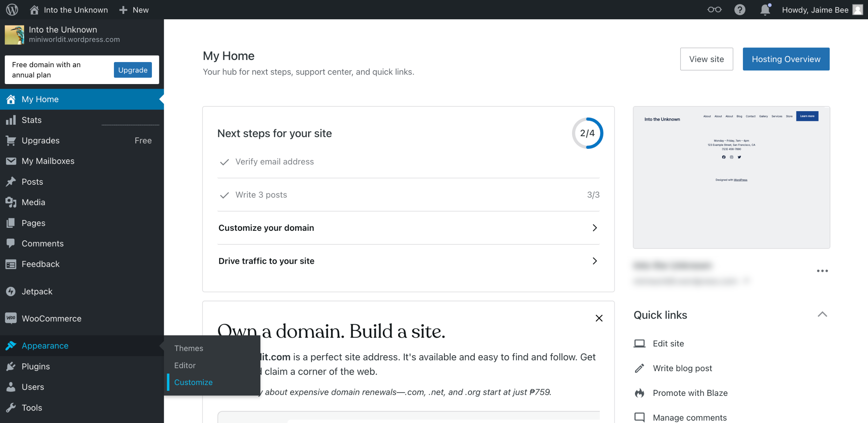Expand Drive traffic to your site
The height and width of the screenshot is (423, 868).
click(594, 261)
